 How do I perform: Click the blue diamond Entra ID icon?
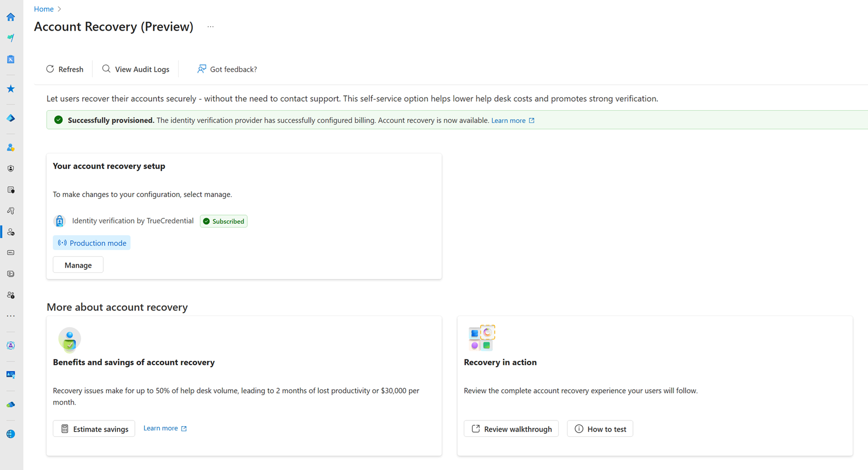point(11,118)
